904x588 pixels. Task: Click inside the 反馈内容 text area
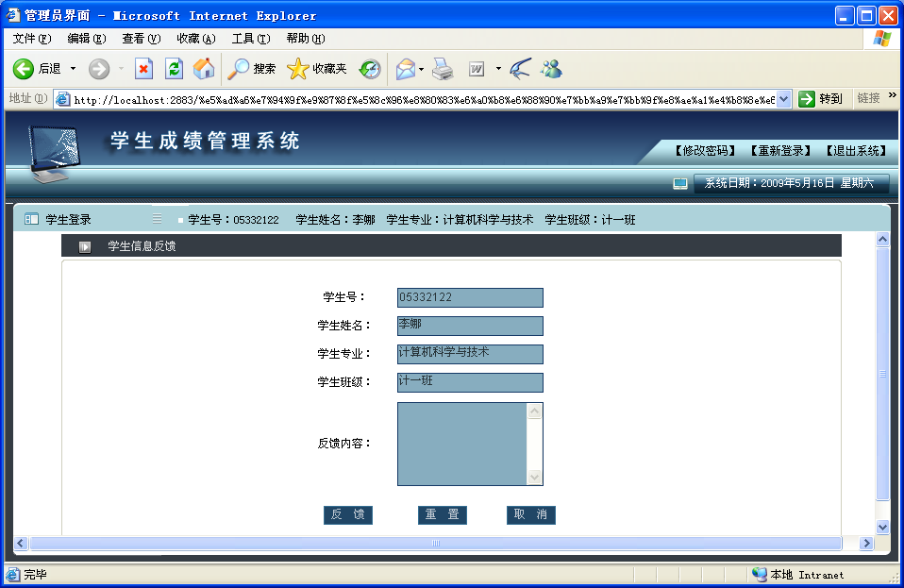tap(462, 444)
